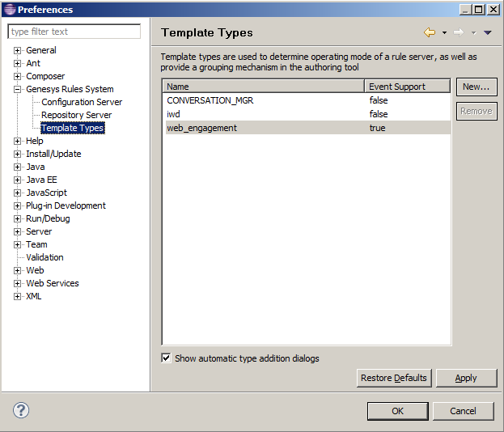Open the forward history dropdown arrow
The width and height of the screenshot is (504, 432).
click(x=473, y=32)
